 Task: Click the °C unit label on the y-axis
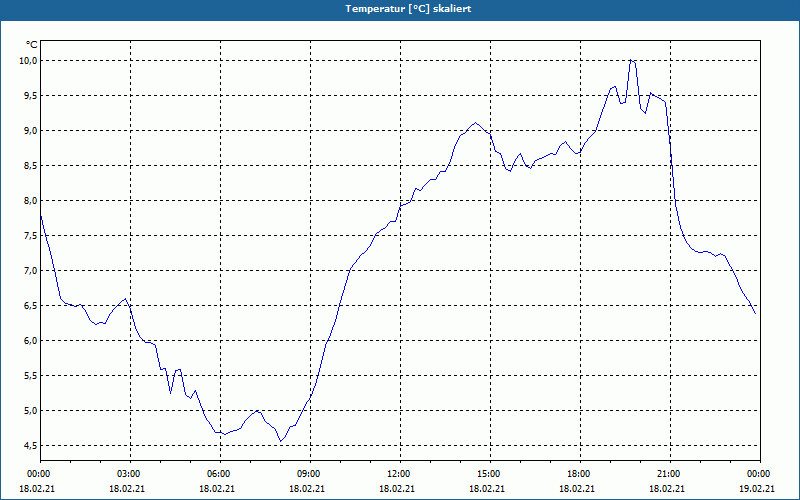click(x=32, y=45)
